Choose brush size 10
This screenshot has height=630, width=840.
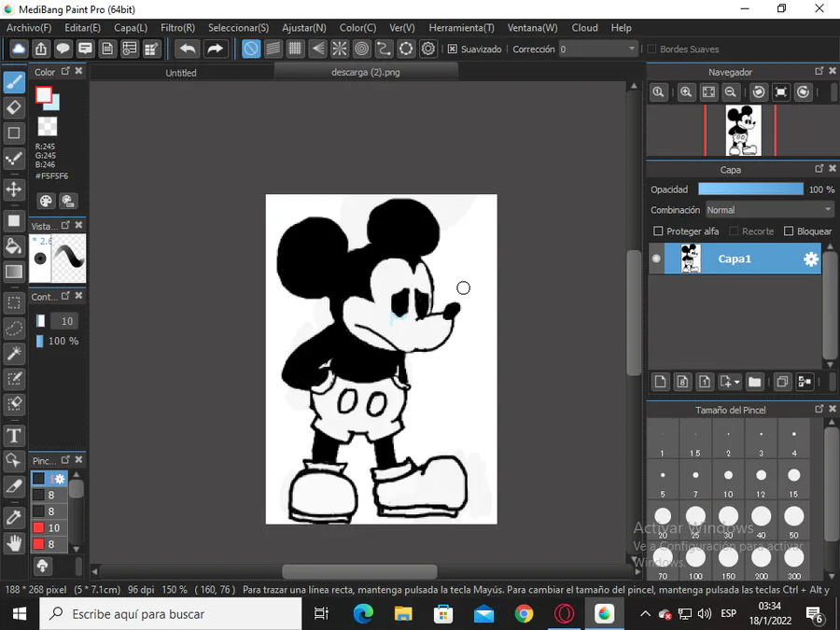coord(728,480)
